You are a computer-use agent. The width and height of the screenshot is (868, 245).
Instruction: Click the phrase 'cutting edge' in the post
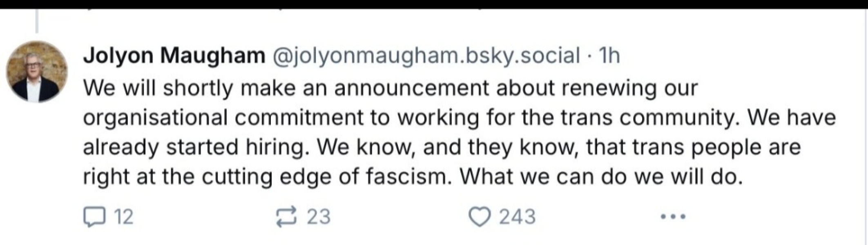click(268, 177)
